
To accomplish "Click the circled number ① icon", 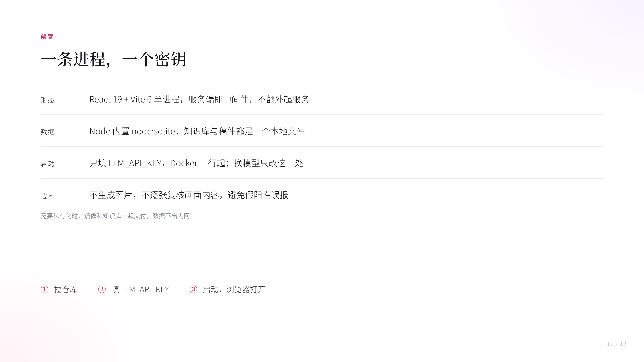I will (44, 289).
